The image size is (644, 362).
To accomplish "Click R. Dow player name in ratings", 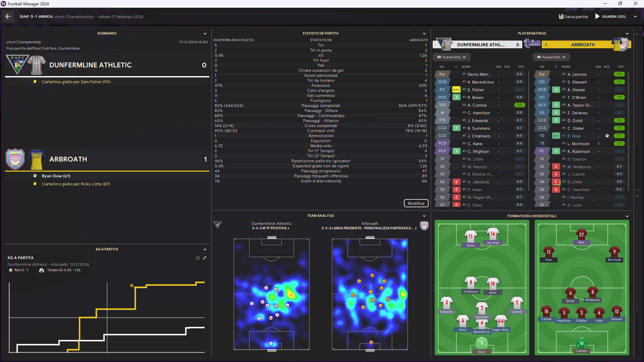I will (x=574, y=136).
